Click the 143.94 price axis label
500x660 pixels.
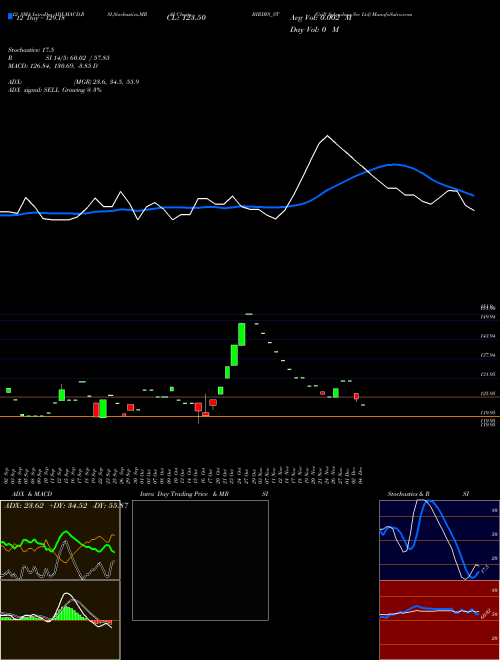pyautogui.click(x=488, y=336)
